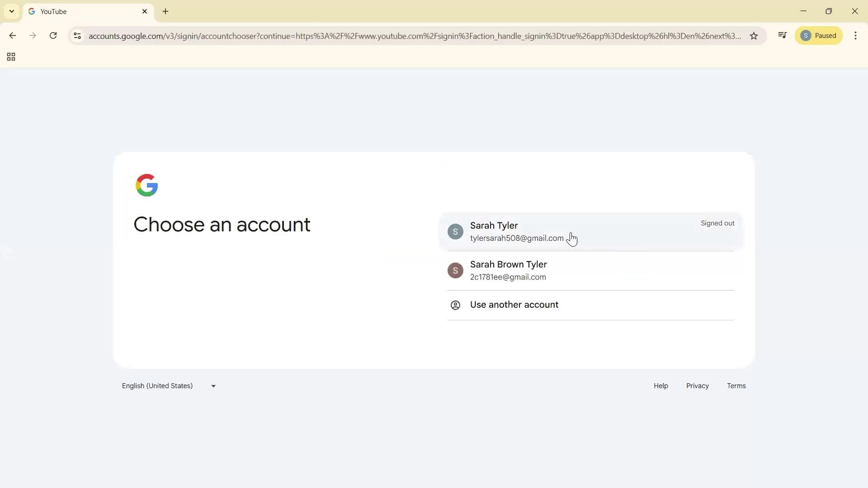
Task: Expand the Paused profile sync badge
Action: click(x=819, y=35)
